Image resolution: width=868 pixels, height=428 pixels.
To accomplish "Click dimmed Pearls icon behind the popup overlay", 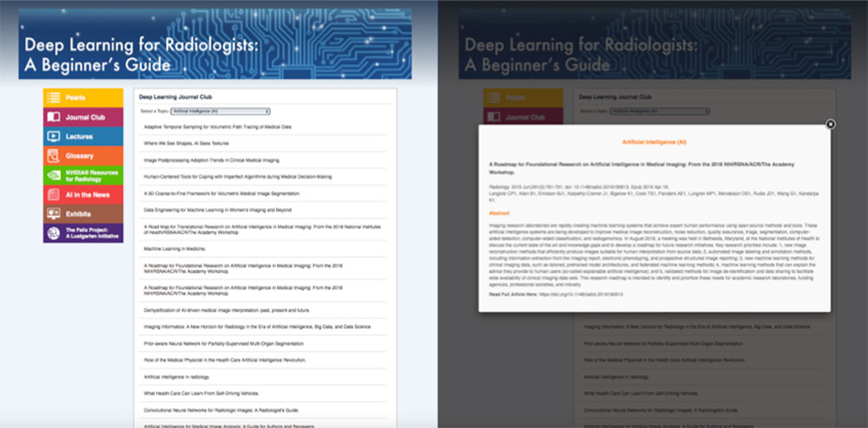I will [493, 98].
